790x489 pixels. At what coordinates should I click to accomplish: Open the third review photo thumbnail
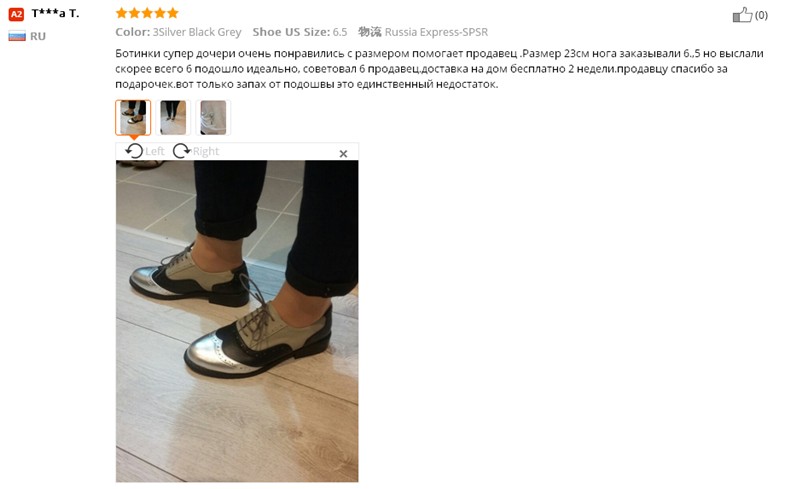tap(213, 117)
